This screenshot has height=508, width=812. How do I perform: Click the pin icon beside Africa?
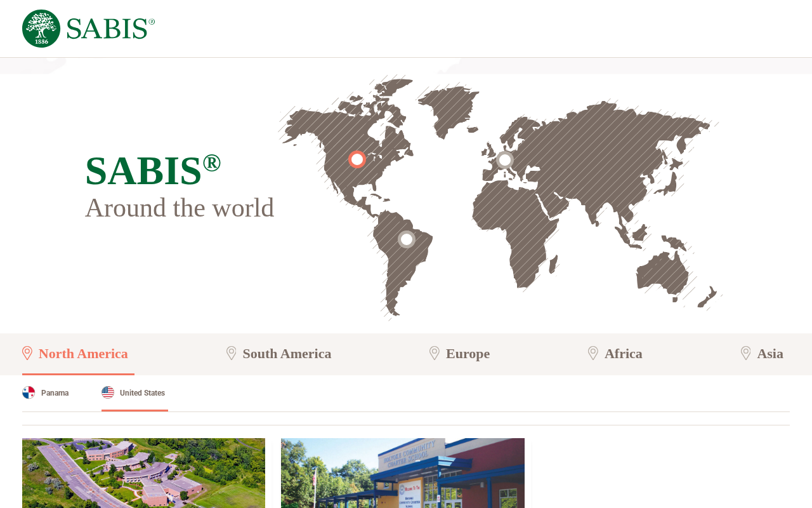[593, 353]
